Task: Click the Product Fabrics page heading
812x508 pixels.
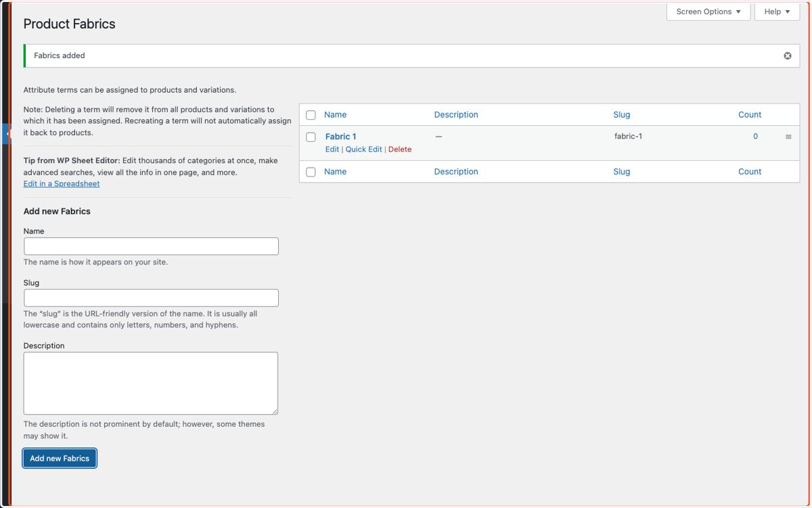Action: [x=70, y=24]
